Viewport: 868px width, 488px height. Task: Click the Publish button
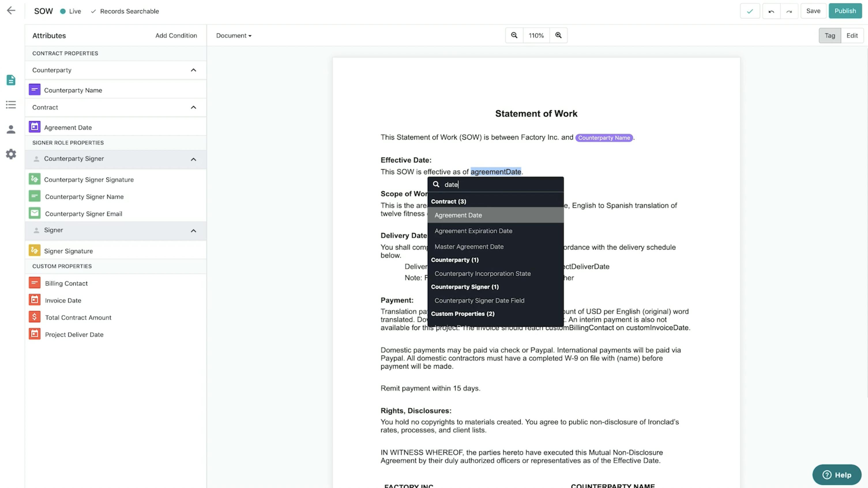coord(845,11)
